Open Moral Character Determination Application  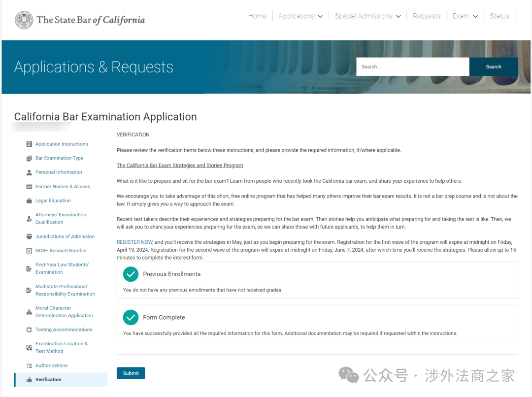pos(64,312)
